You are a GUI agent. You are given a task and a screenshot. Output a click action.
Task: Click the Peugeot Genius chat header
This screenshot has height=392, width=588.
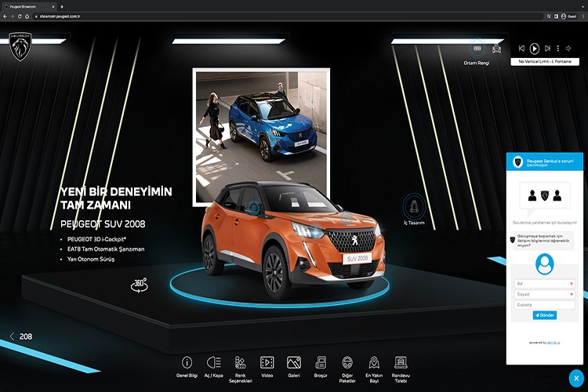[x=545, y=162]
